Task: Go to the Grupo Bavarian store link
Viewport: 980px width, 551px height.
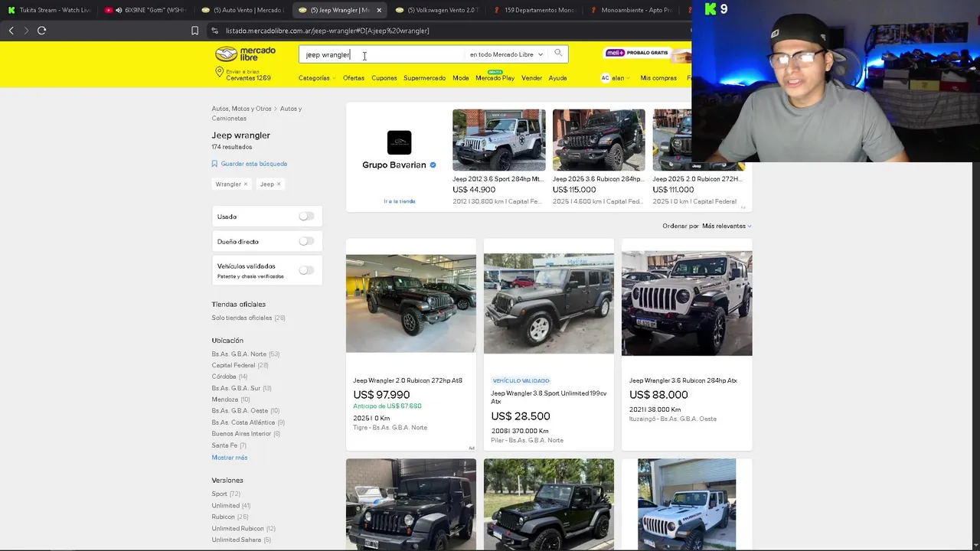Action: point(399,201)
